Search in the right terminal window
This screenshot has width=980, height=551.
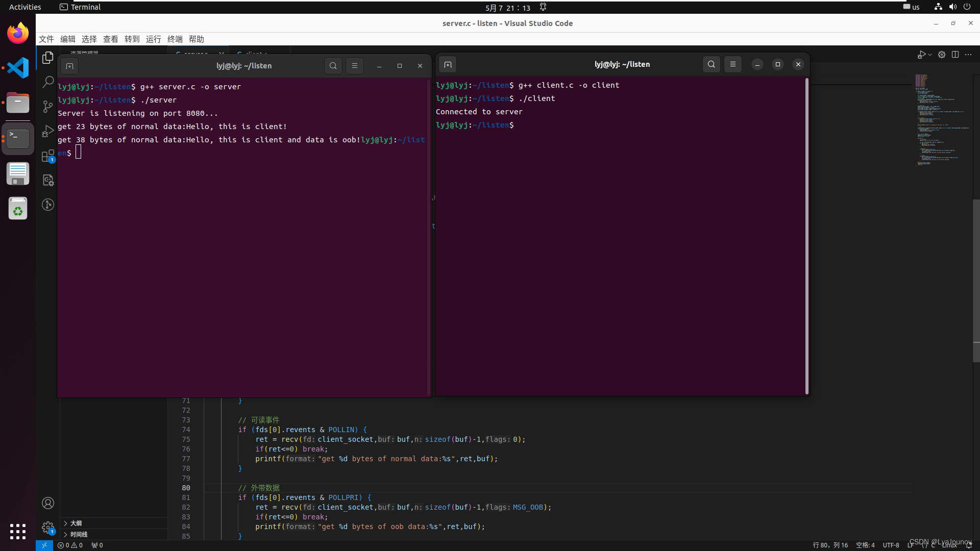coord(712,64)
